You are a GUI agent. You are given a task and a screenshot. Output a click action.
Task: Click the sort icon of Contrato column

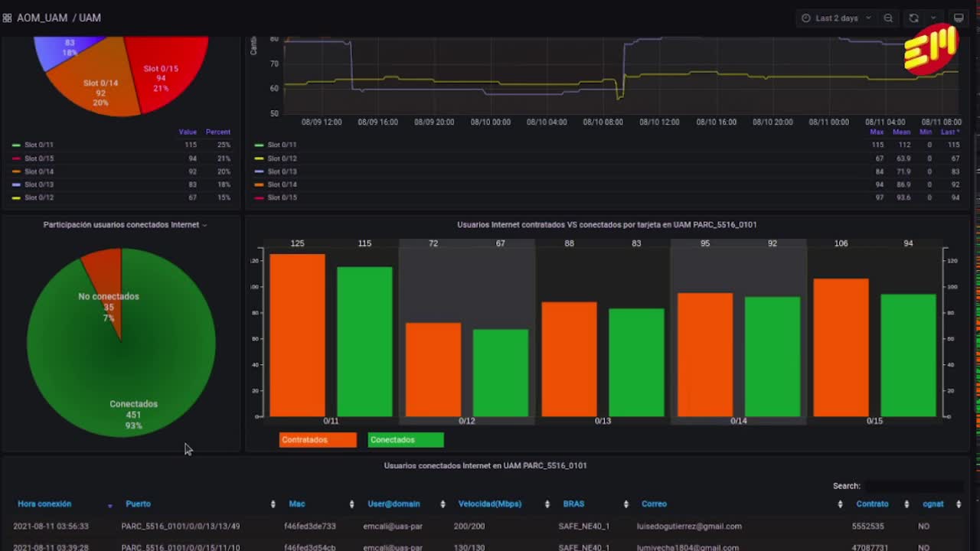click(906, 504)
